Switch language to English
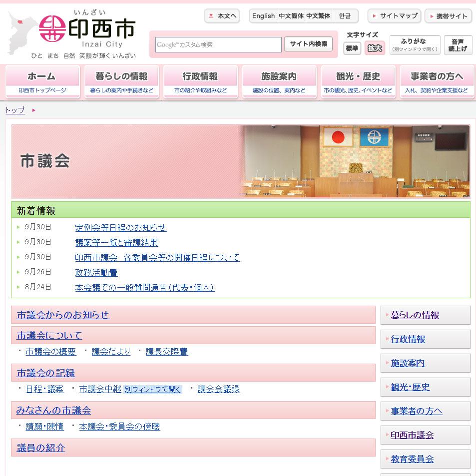The image size is (476, 476). pos(263,16)
